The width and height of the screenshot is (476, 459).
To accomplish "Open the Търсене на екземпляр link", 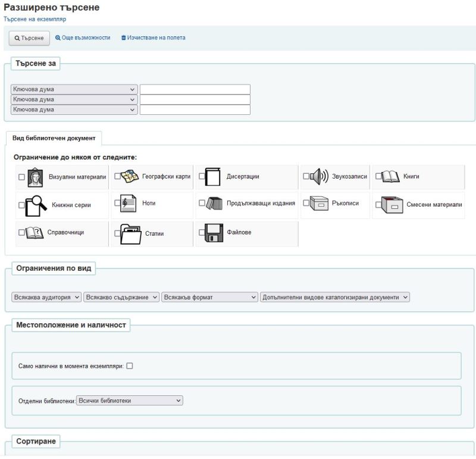I will (x=35, y=19).
